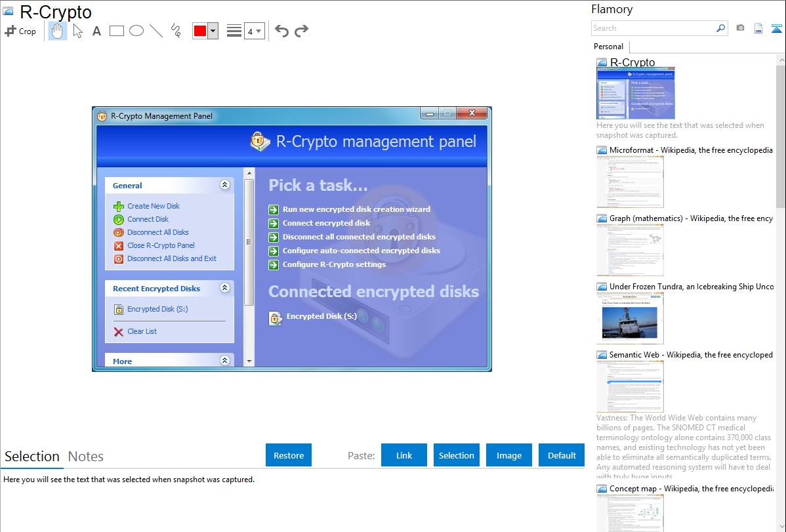
Task: Click the camera capture icon
Action: coord(740,28)
